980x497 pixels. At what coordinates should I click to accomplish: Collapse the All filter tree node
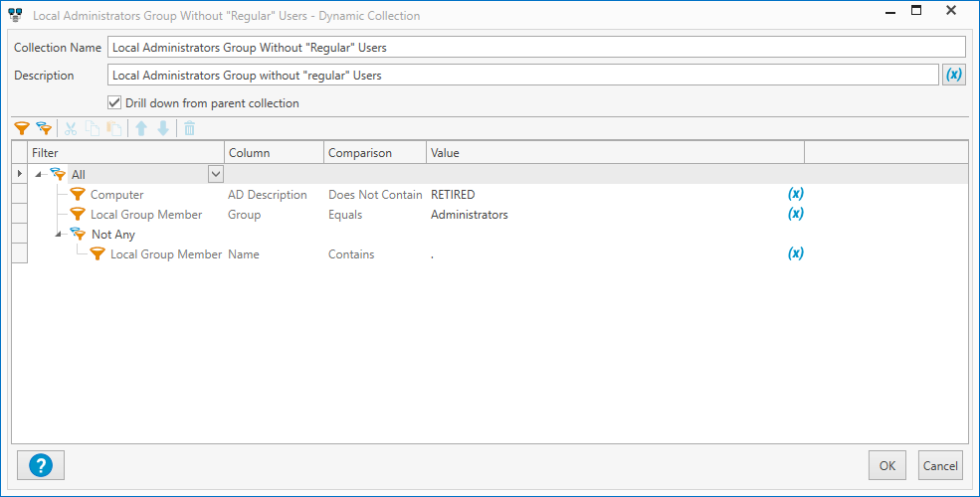pos(39,175)
